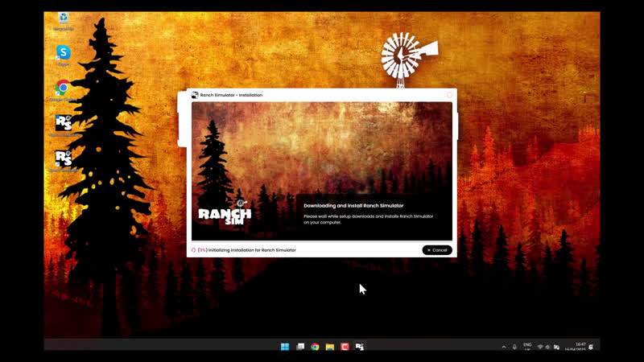
Task: Click the Ranch Simulator installer taskbar icon
Action: coord(359,347)
